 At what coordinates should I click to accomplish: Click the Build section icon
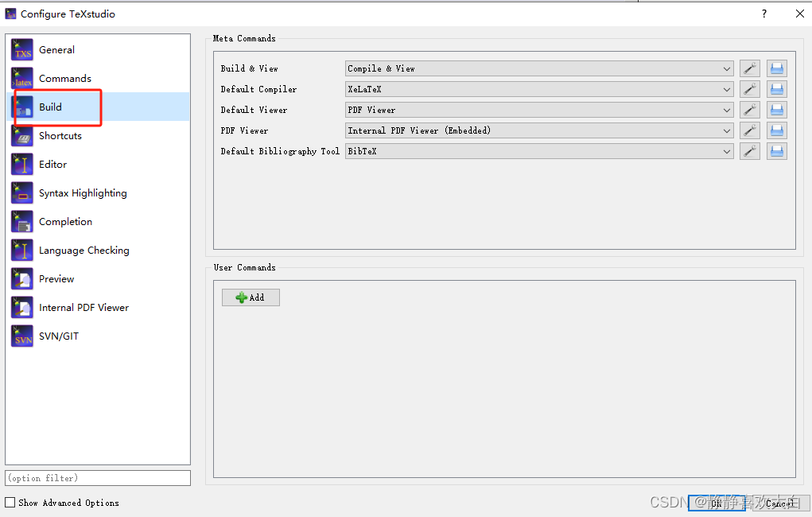(21, 107)
